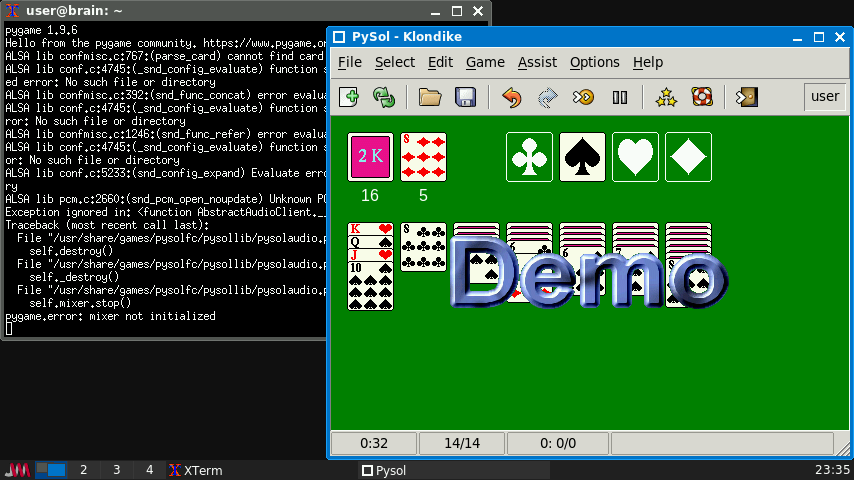The width and height of the screenshot is (854, 480).
Task: Click the stock count label 16
Action: pyautogui.click(x=370, y=196)
